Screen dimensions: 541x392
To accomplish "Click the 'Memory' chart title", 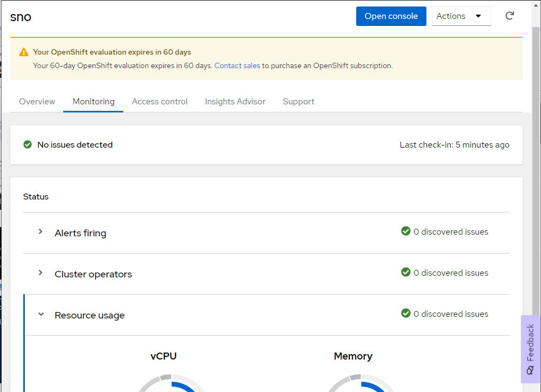I will point(353,356).
